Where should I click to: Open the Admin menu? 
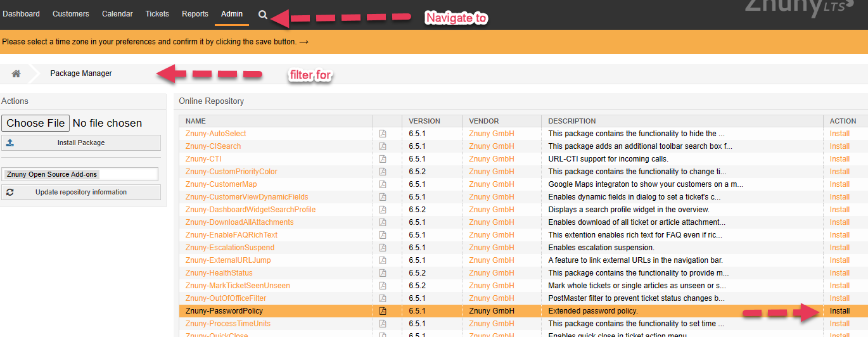(232, 14)
